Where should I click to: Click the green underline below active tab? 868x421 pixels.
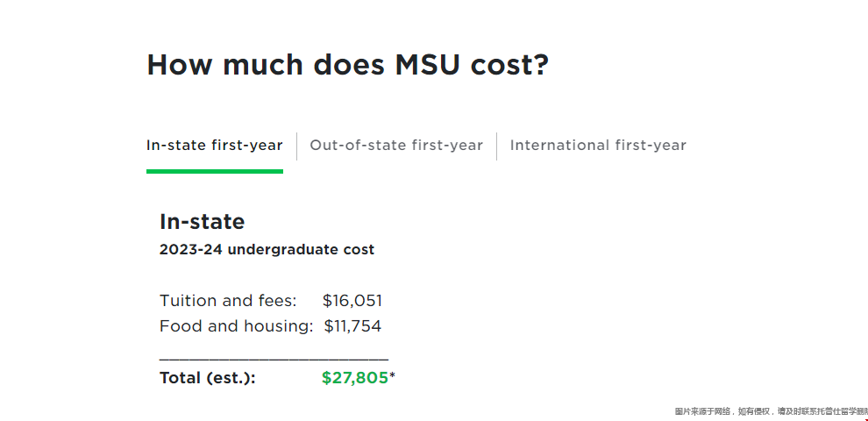215,172
